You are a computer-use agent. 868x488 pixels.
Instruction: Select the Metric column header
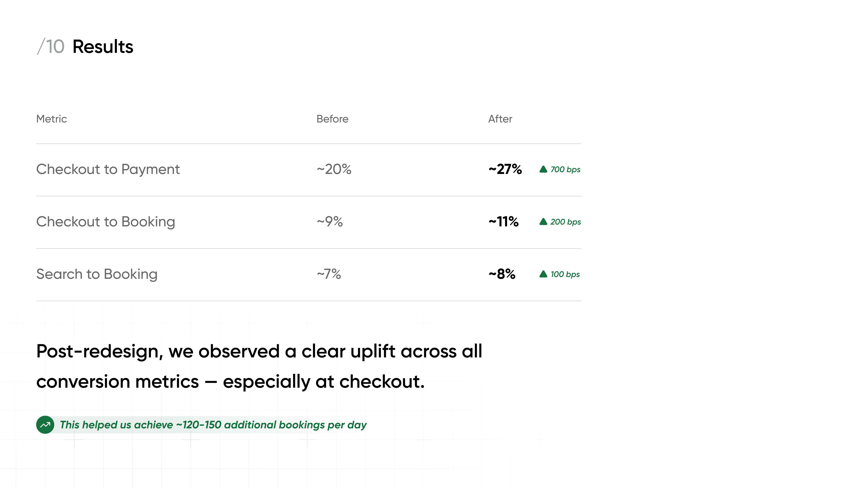[52, 119]
